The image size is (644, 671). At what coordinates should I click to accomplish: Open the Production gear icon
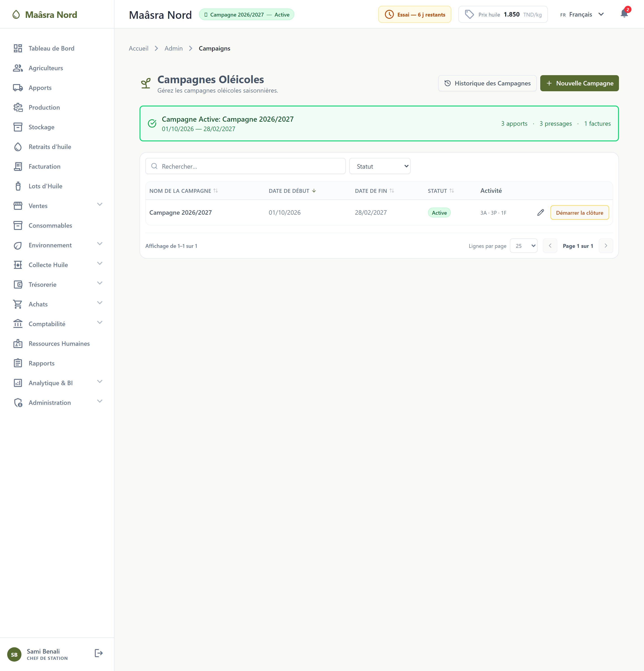18,108
